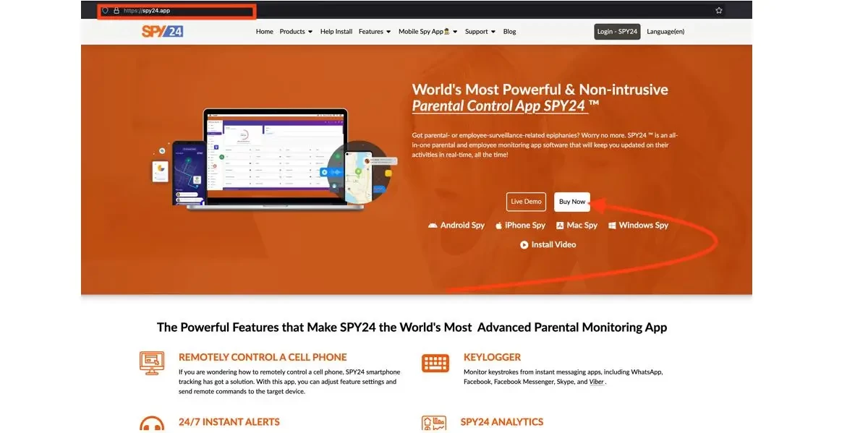
Task: Click the 24/7 Instant Alerts icon
Action: tap(152, 424)
